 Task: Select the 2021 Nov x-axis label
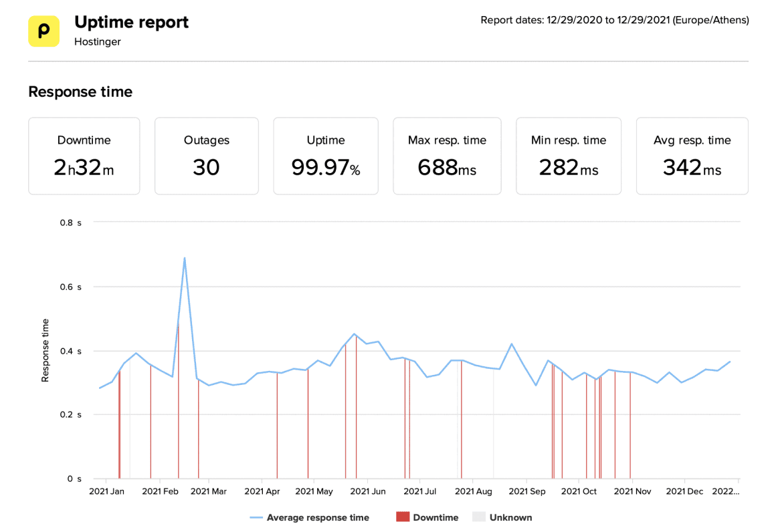click(x=632, y=491)
